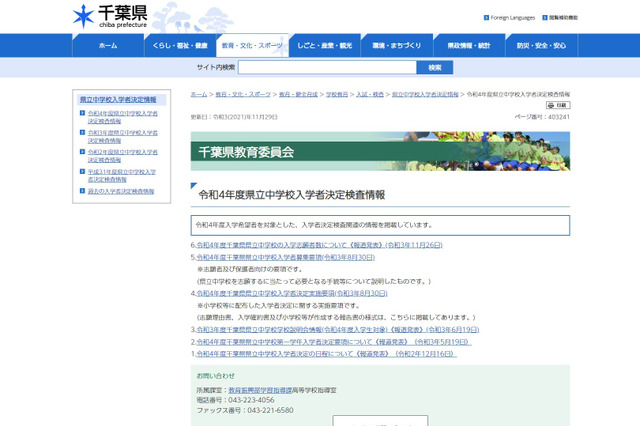Screen dimensions: 640x426
Task: Open the ホーム navigation tab
Action: 108,45
